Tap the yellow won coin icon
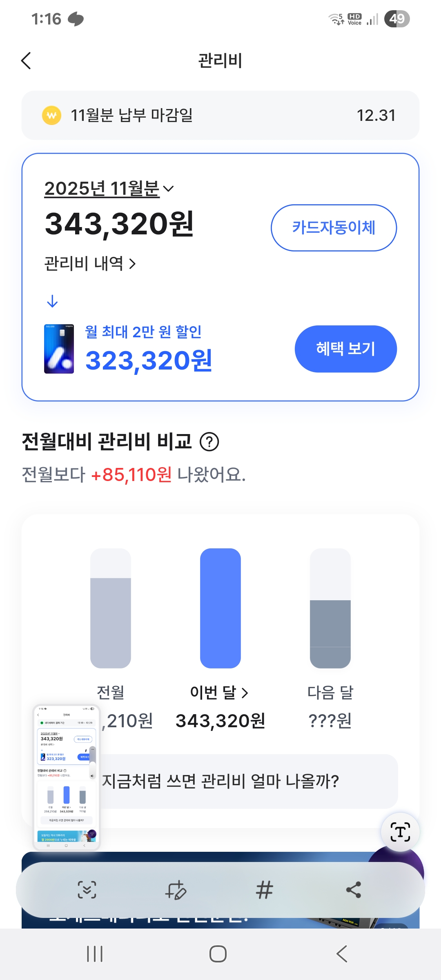The width and height of the screenshot is (441, 980). (52, 116)
